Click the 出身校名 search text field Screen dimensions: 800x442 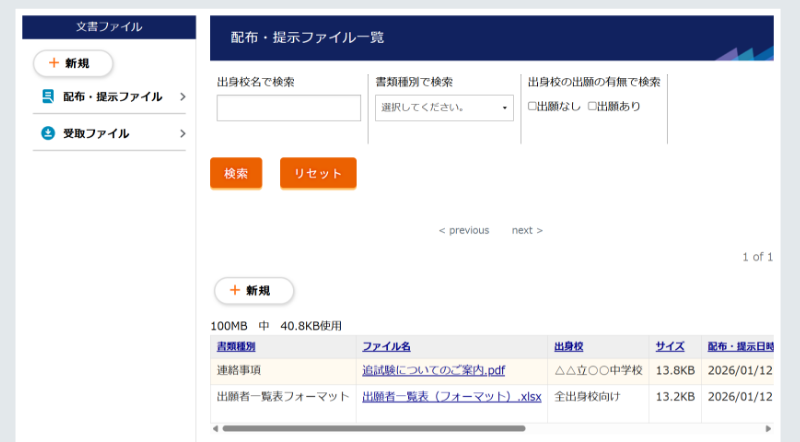tap(288, 108)
